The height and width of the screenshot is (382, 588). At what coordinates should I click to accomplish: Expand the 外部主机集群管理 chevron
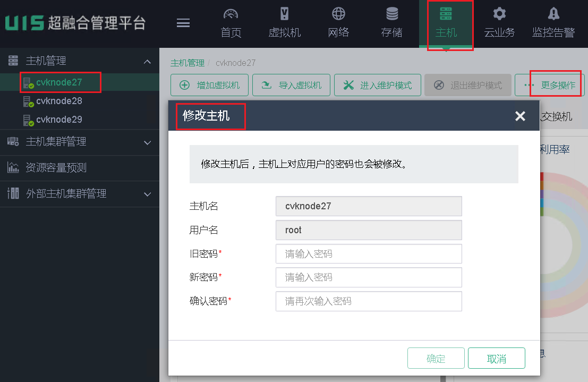coord(147,194)
